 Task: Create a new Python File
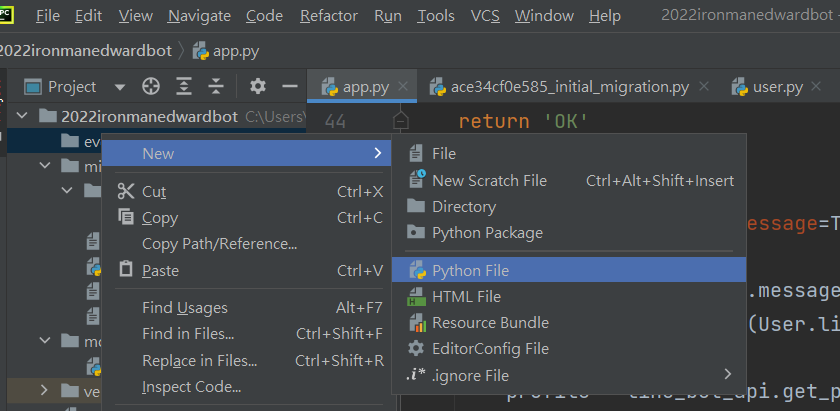click(x=569, y=270)
